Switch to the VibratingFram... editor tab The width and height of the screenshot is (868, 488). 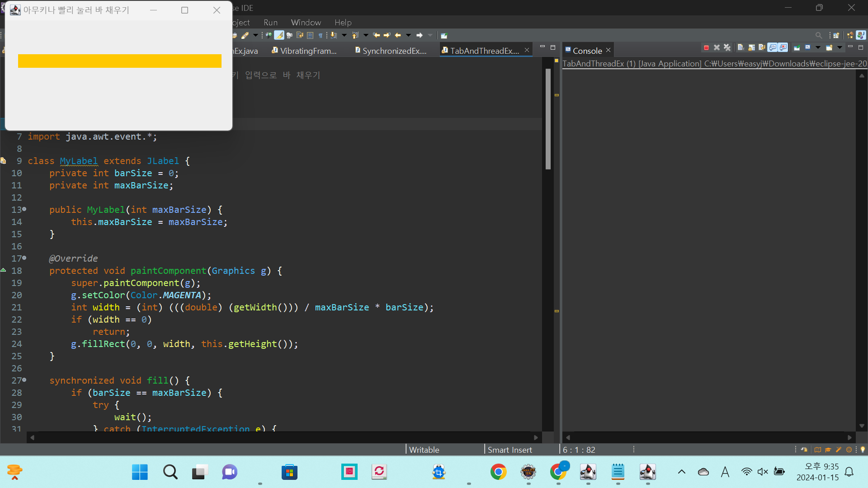click(x=308, y=51)
